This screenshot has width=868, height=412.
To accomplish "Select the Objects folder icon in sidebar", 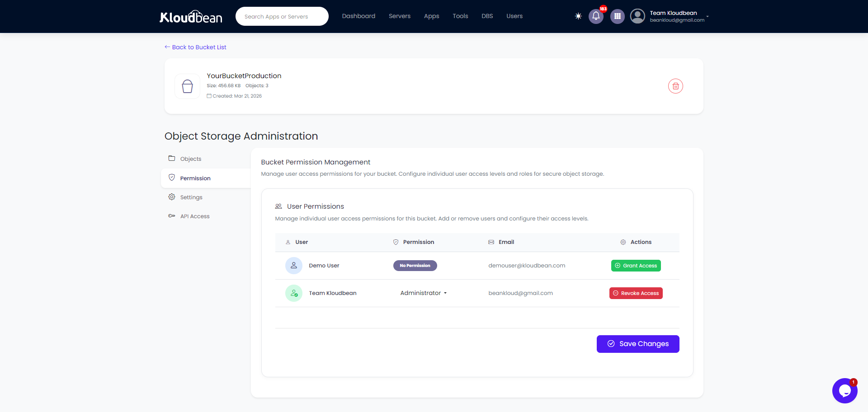I will (x=172, y=158).
